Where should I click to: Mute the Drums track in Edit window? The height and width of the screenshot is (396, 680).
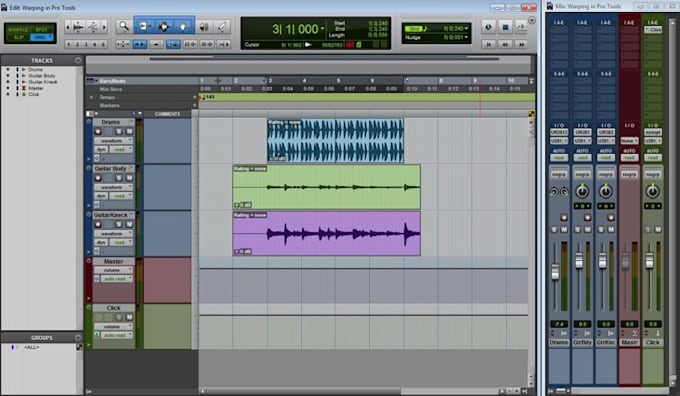coord(129,131)
